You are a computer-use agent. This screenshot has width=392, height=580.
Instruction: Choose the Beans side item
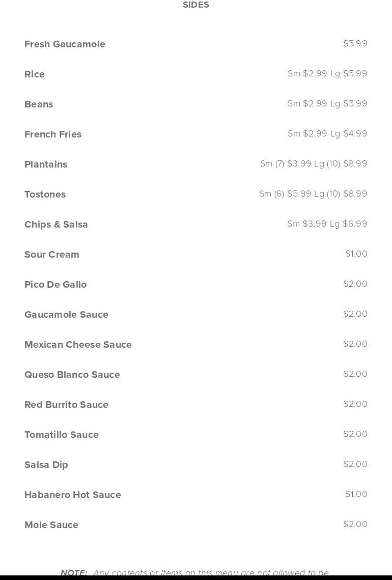pyautogui.click(x=39, y=104)
